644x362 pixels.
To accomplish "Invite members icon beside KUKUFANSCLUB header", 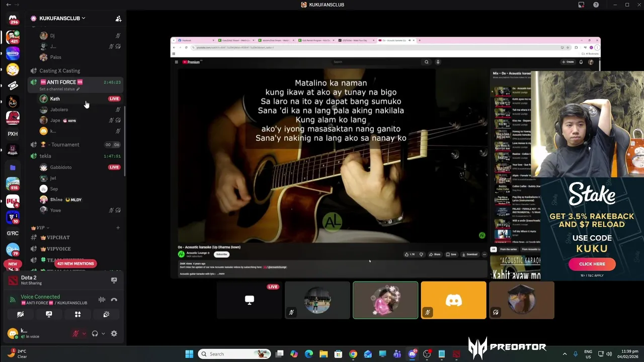I will [118, 19].
